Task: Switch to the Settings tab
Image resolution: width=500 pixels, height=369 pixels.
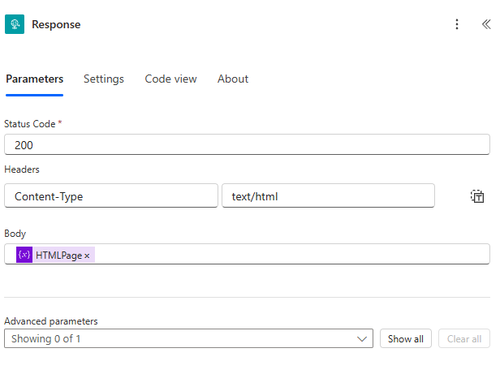Action: point(104,79)
